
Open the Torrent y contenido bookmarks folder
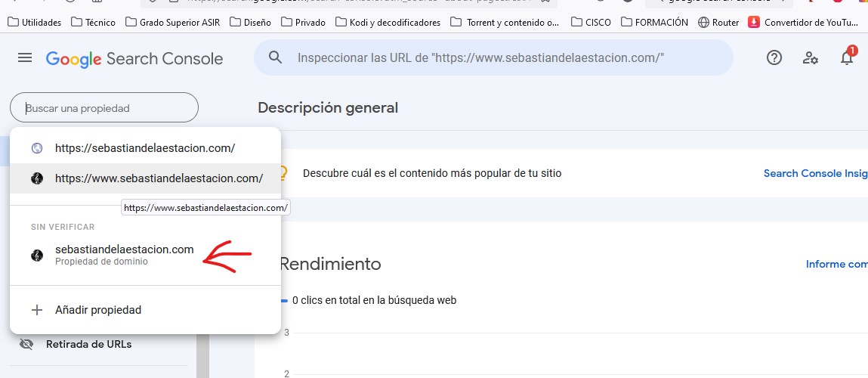pyautogui.click(x=505, y=22)
